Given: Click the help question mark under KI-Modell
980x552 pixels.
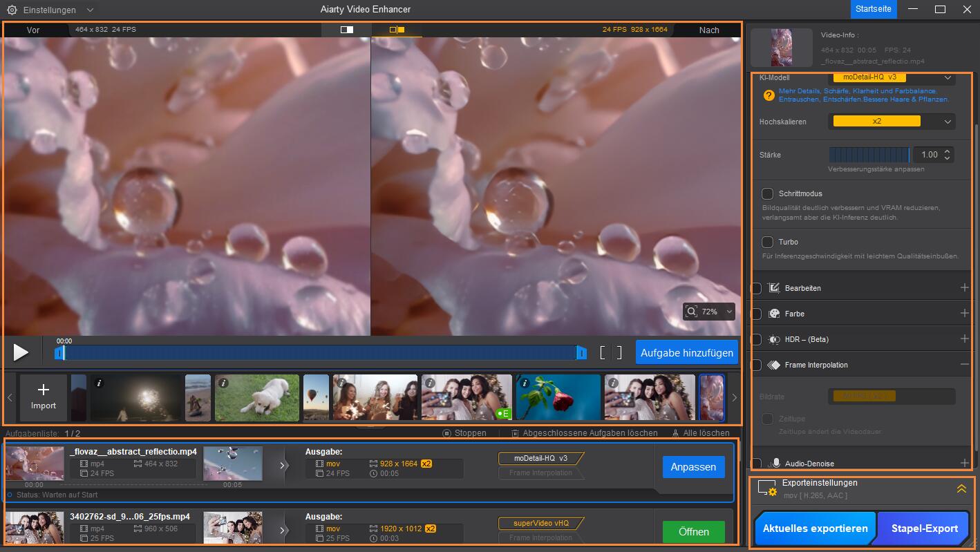Looking at the screenshot, I should [769, 95].
